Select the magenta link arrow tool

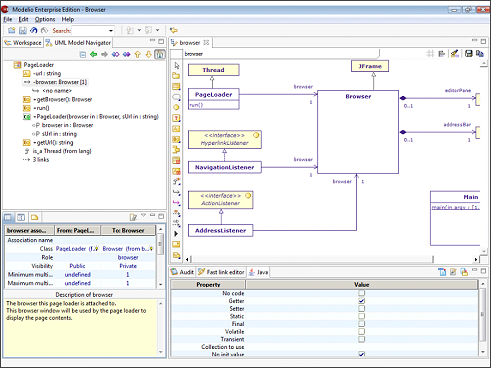pos(176,203)
